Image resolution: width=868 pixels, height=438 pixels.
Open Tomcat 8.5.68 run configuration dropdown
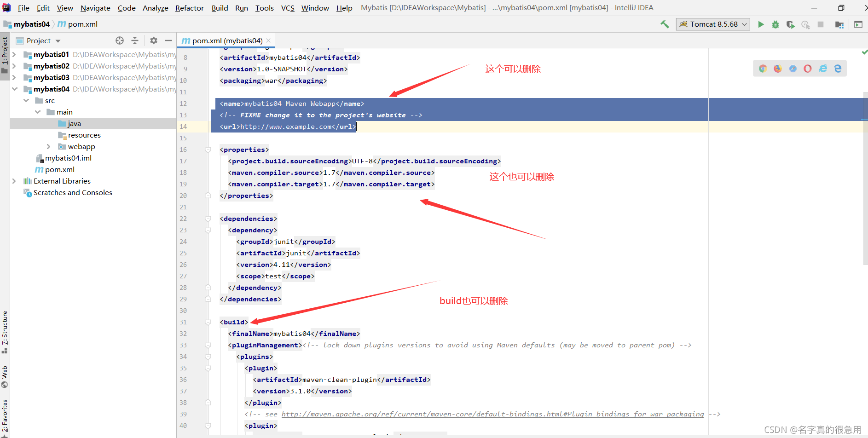pyautogui.click(x=712, y=24)
